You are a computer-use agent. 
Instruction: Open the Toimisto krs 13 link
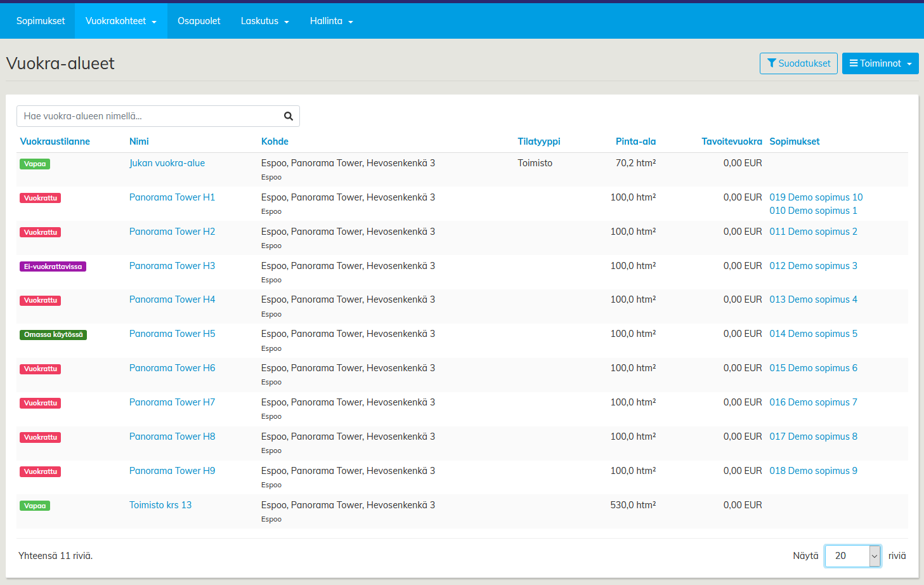pos(160,505)
